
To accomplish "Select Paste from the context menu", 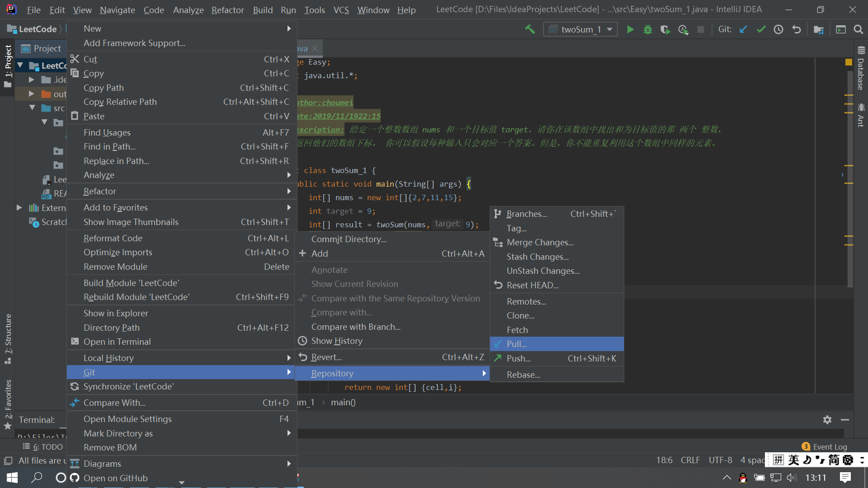I will pyautogui.click(x=182, y=116).
